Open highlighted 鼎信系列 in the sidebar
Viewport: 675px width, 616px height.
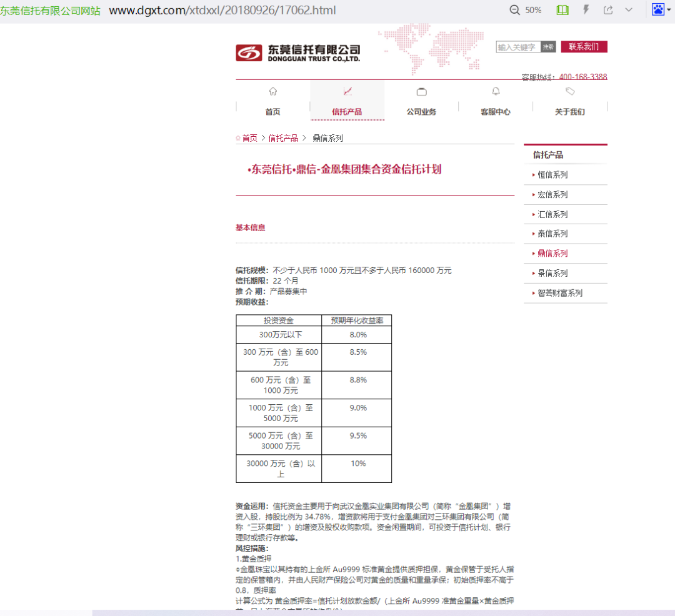pyautogui.click(x=552, y=254)
